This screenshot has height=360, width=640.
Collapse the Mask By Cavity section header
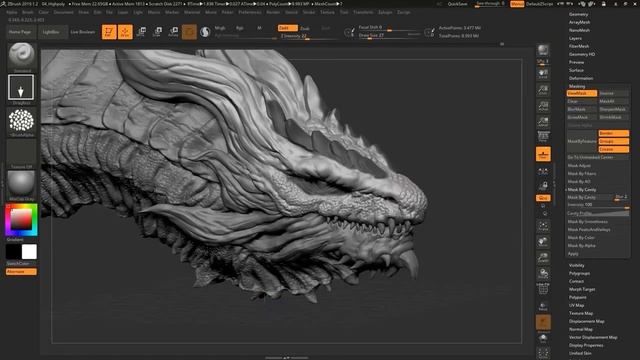click(582, 190)
